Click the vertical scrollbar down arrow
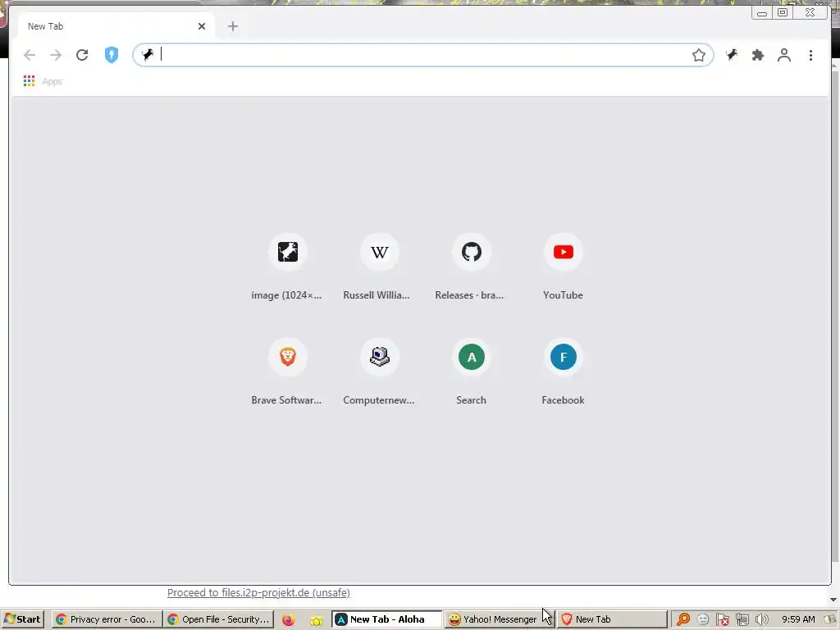This screenshot has width=840, height=630. click(x=833, y=600)
